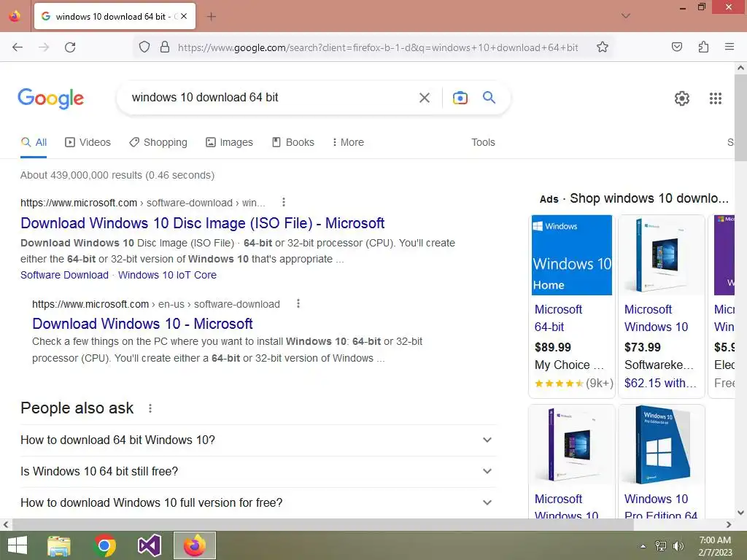This screenshot has height=560, width=747.
Task: Search by image using camera icon
Action: (x=460, y=98)
